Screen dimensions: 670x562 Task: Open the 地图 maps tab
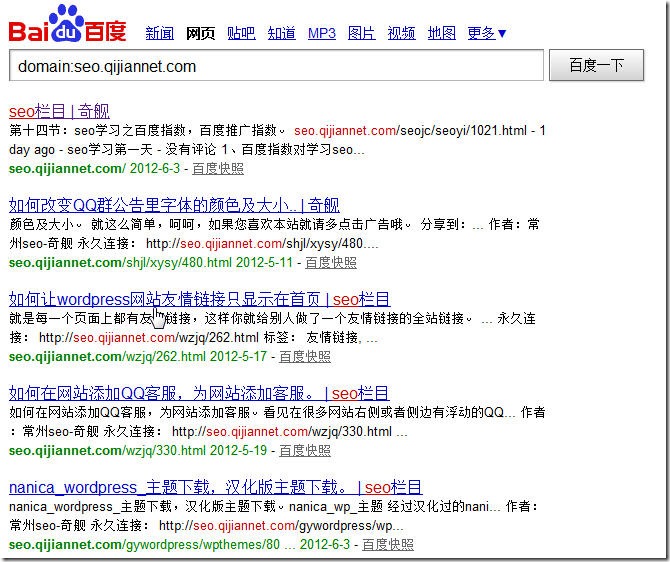tap(442, 33)
